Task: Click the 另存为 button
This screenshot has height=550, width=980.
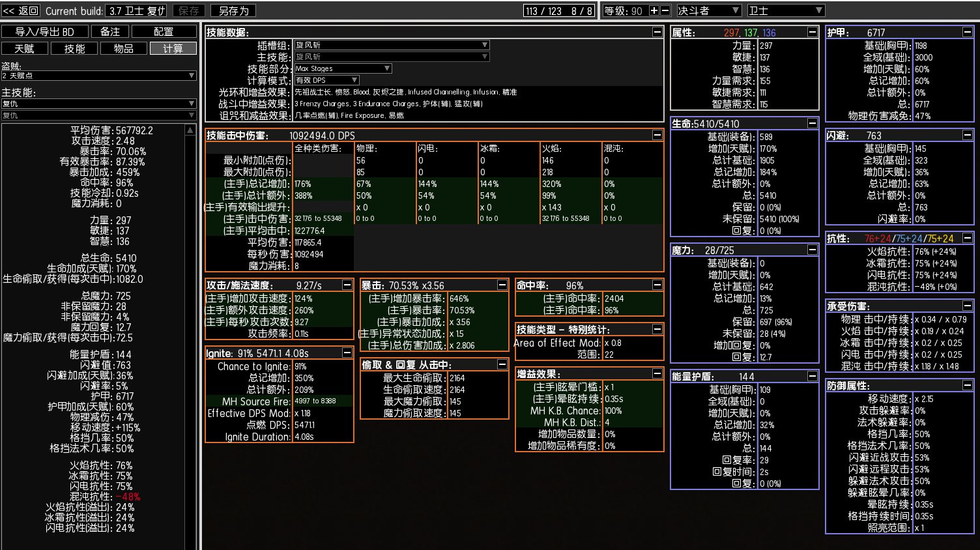Action: [x=233, y=11]
